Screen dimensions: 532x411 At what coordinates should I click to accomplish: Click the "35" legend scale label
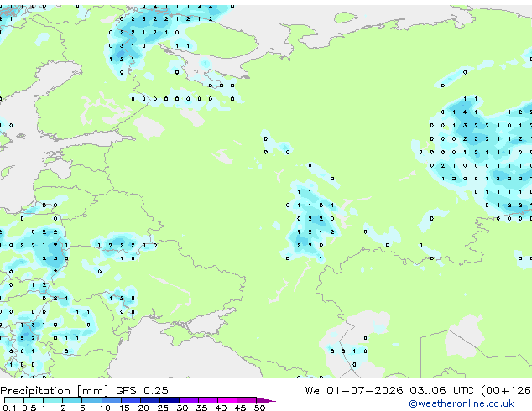pos(201,408)
